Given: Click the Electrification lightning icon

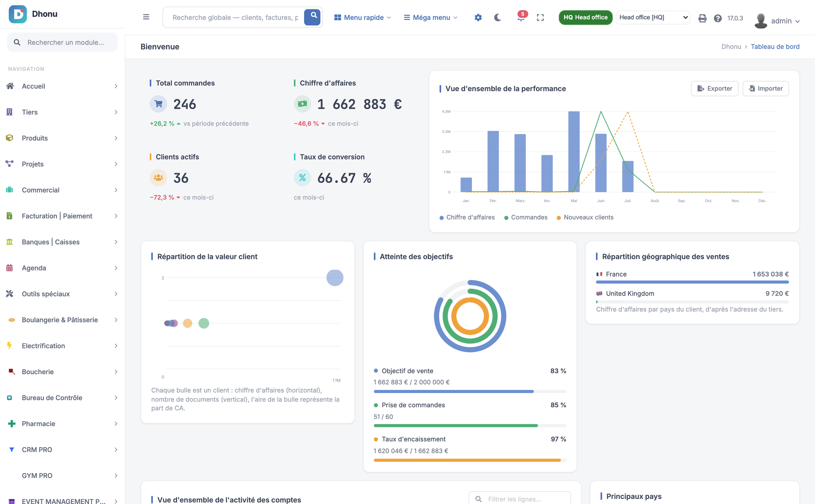Looking at the screenshot, I should [10, 346].
